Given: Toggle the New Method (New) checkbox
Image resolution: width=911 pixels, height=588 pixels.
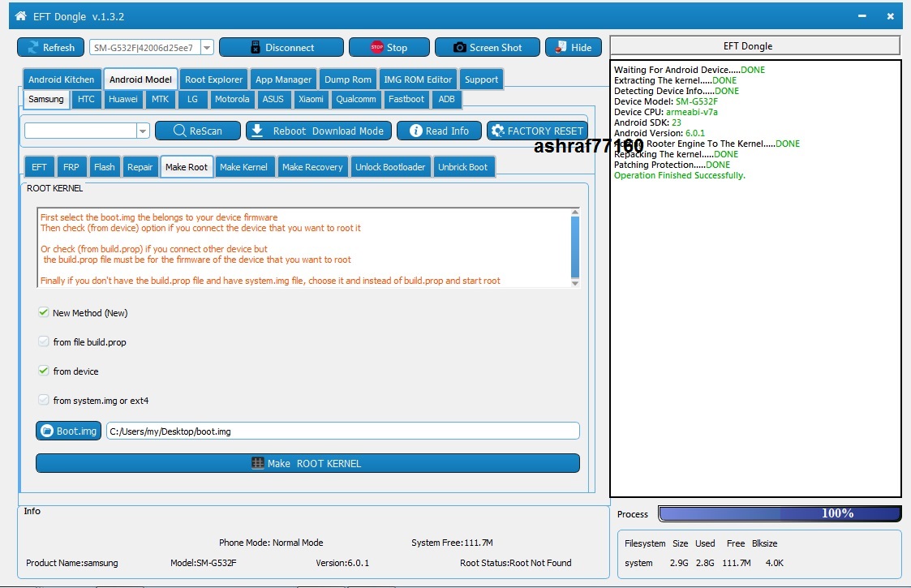Looking at the screenshot, I should 44,312.
